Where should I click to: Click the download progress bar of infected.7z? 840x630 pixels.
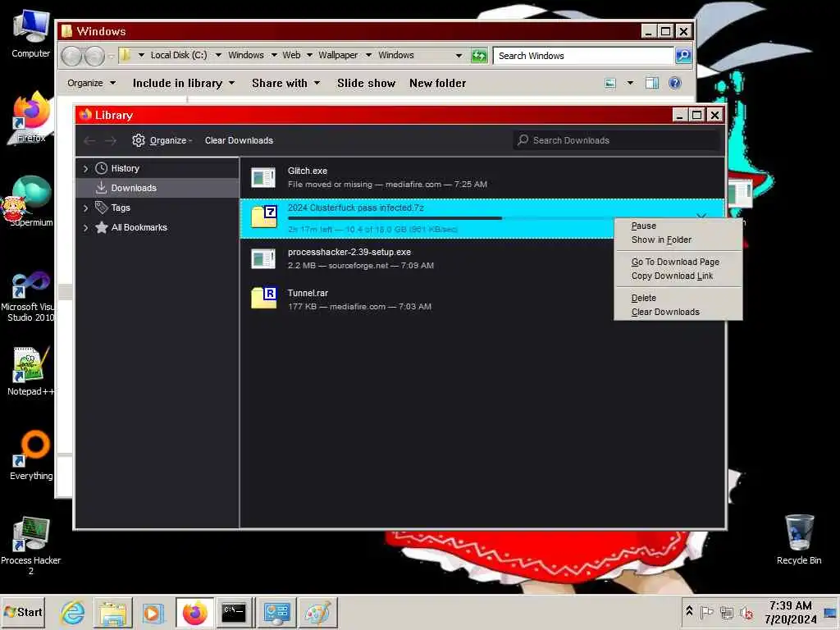click(x=450, y=218)
